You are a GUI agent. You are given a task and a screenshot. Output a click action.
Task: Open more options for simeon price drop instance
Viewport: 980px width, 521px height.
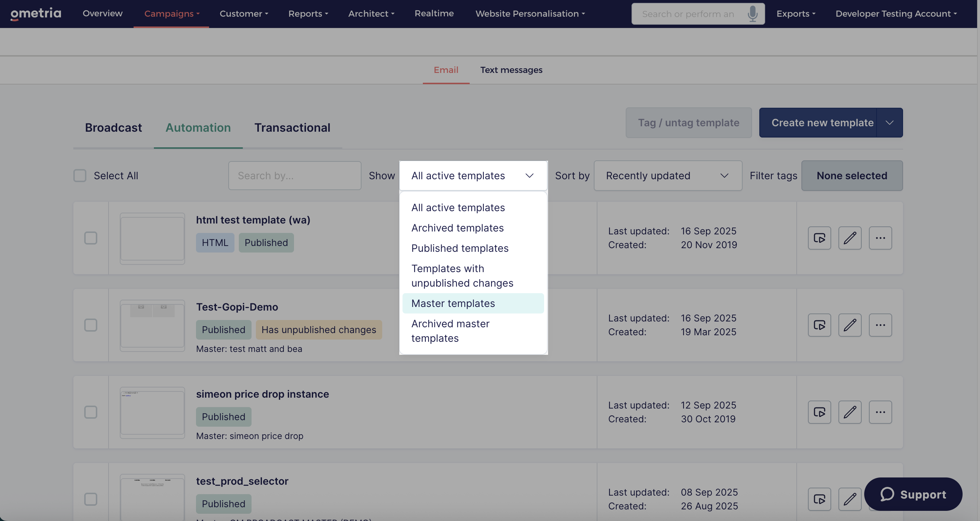coord(880,412)
